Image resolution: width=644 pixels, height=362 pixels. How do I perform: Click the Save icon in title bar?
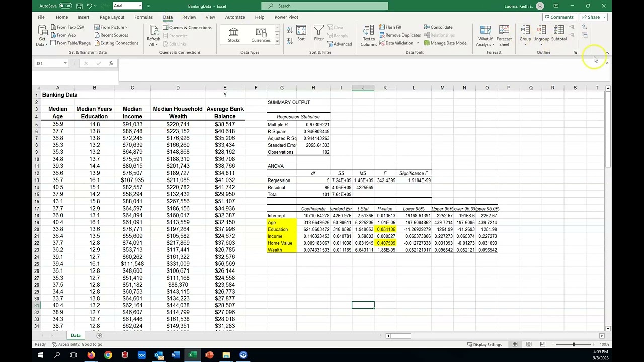pos(79,6)
